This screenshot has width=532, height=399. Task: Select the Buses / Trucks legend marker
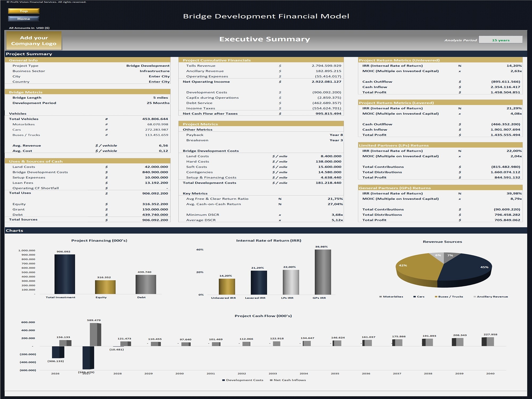tap(436, 297)
